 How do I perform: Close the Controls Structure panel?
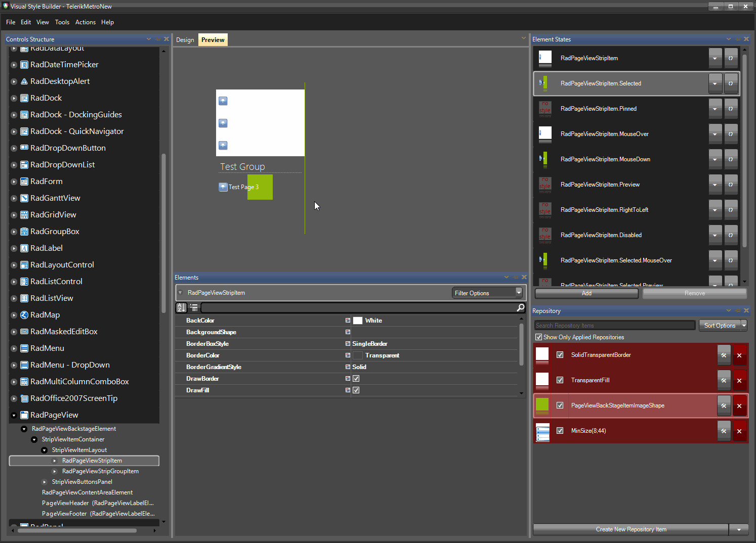(x=166, y=39)
